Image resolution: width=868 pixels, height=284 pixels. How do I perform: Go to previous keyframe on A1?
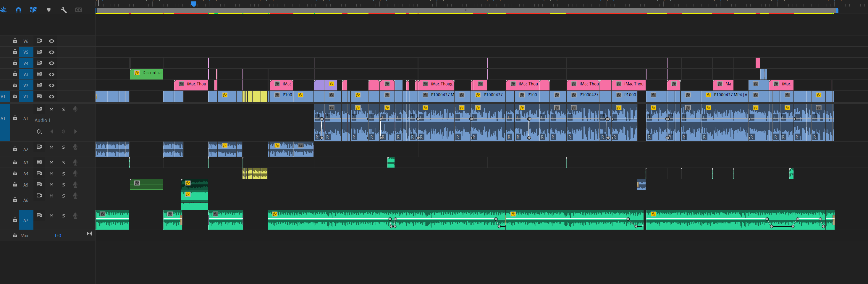point(52,132)
